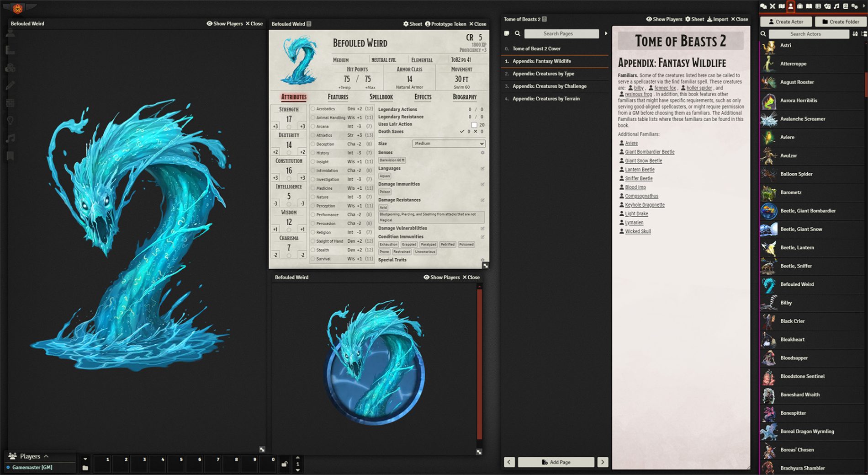Open the Items suitcase sidebar tab
Screen dimensions: 868x475
click(x=800, y=6)
